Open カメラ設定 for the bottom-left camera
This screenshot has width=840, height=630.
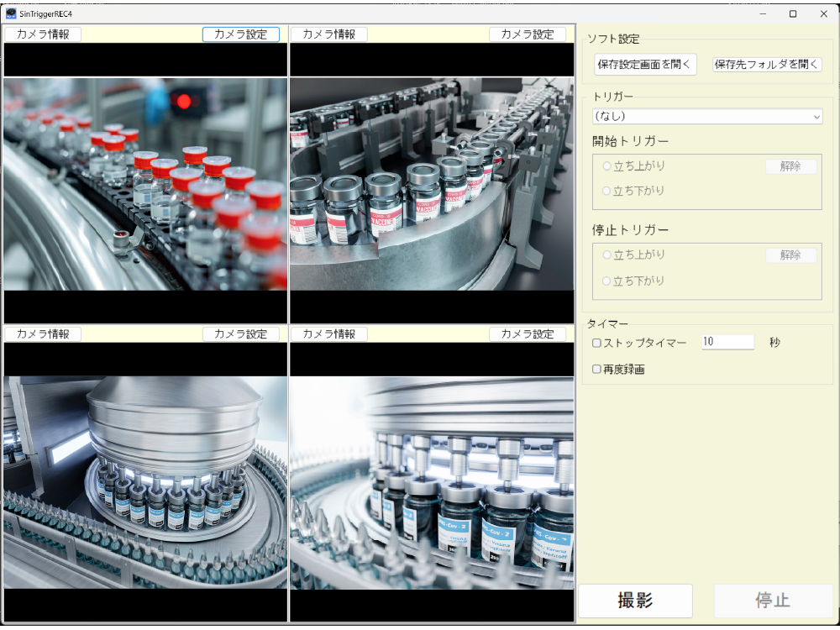[240, 334]
